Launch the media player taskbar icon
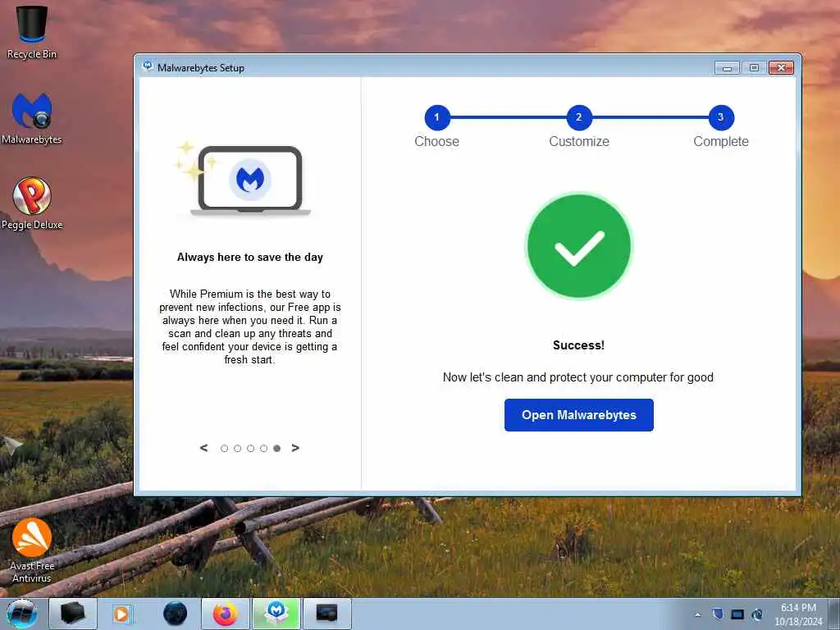Image resolution: width=840 pixels, height=630 pixels. coord(122,614)
